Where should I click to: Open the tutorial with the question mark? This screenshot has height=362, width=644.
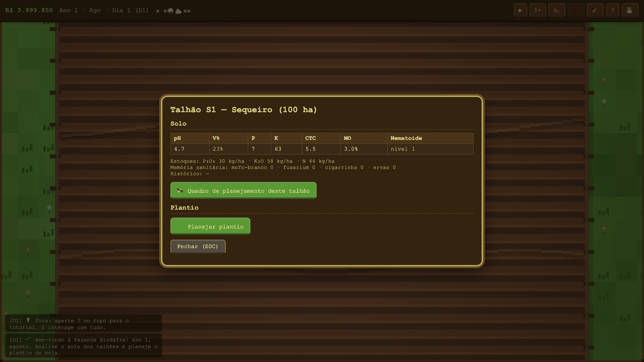coord(613,10)
